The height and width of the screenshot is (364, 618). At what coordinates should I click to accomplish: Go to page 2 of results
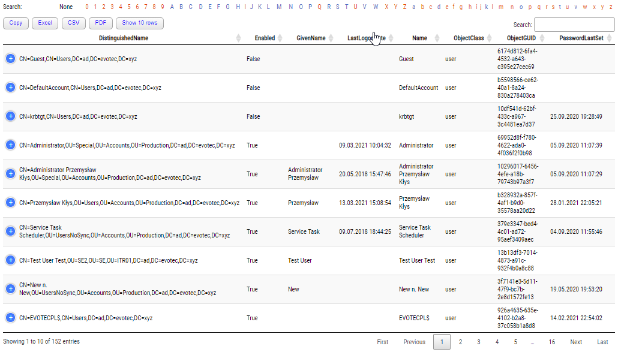tap(460, 342)
